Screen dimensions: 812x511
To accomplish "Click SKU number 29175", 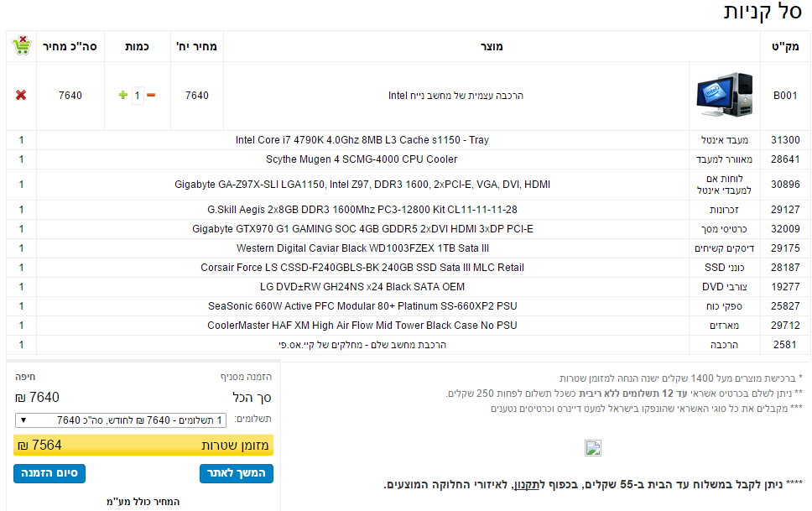I will click(785, 248).
